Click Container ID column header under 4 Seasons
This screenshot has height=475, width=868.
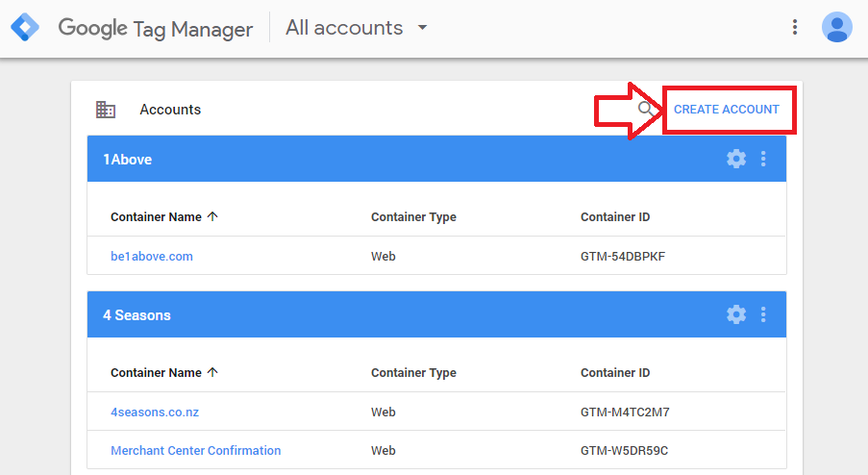615,372
